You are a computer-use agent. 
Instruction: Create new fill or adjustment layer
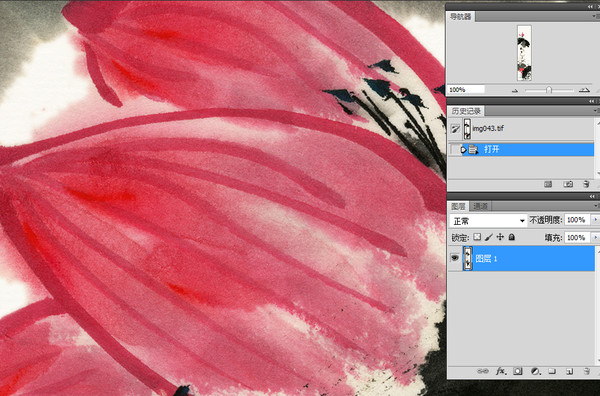[535, 371]
